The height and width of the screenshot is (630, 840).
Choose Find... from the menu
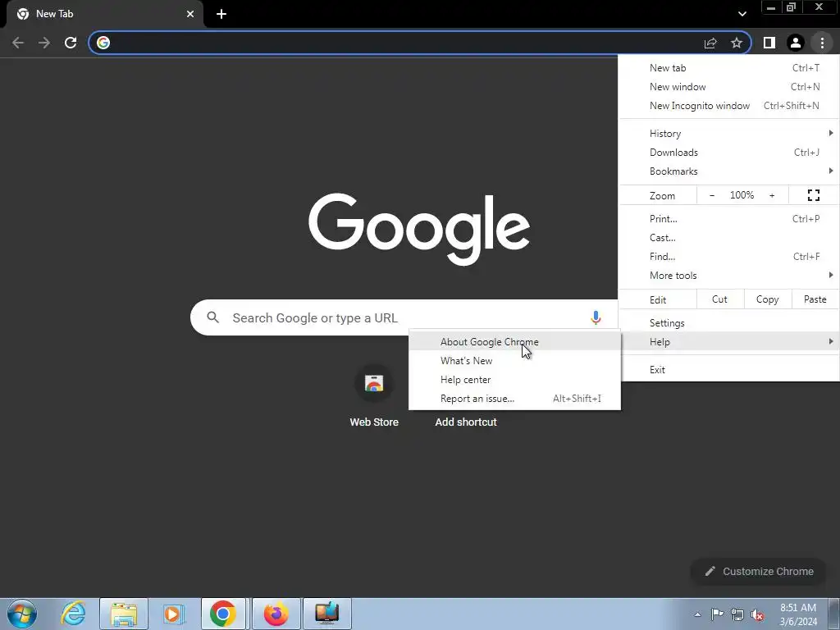pyautogui.click(x=729, y=257)
